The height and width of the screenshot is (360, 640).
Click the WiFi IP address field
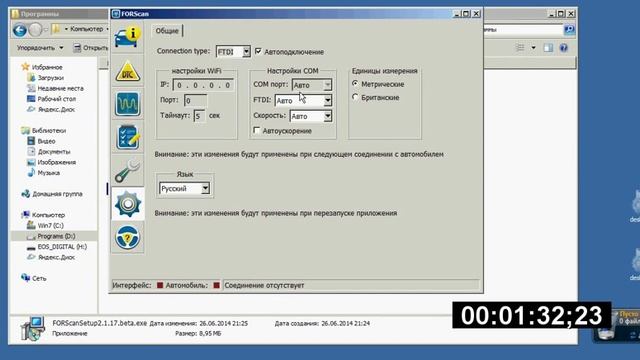click(x=203, y=85)
